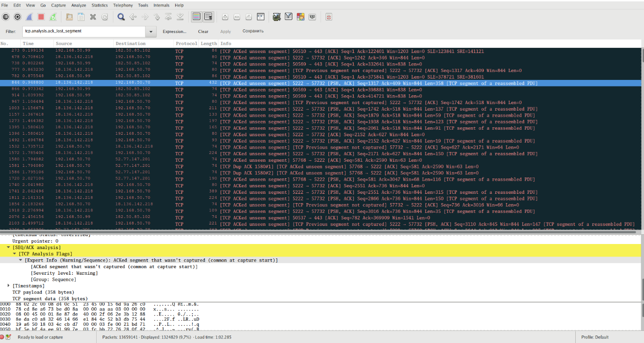Open the Telephony menu
Image resolution: width=644 pixels, height=343 pixels.
pos(123,5)
